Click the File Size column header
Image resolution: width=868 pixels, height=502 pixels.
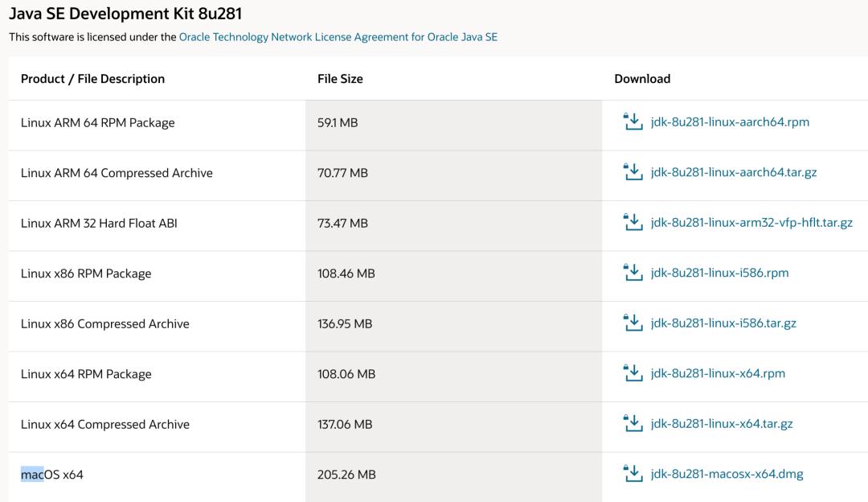[341, 79]
